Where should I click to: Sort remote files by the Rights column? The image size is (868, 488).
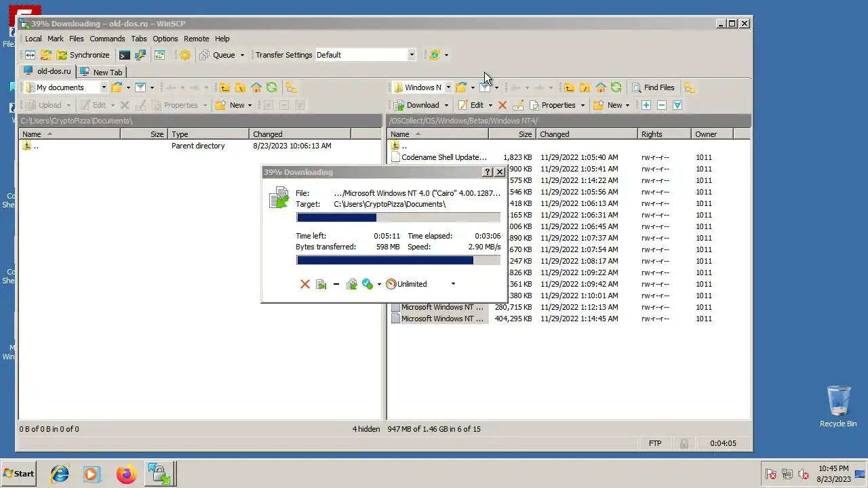point(664,134)
